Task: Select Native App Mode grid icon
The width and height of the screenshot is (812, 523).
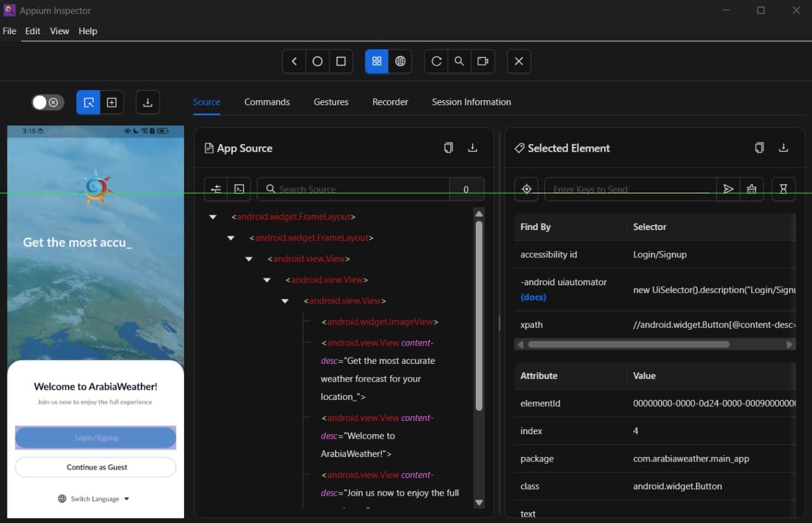Action: pos(377,61)
